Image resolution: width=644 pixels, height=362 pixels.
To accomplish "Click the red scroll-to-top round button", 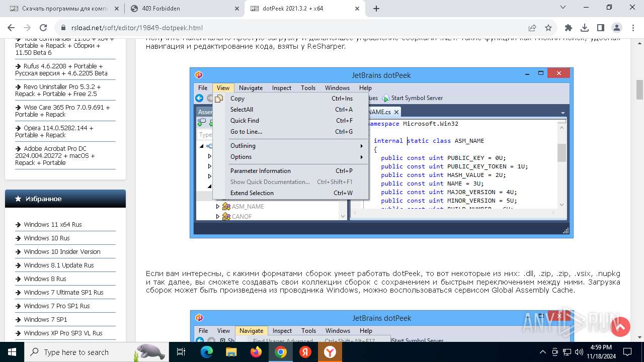I will coord(620,327).
